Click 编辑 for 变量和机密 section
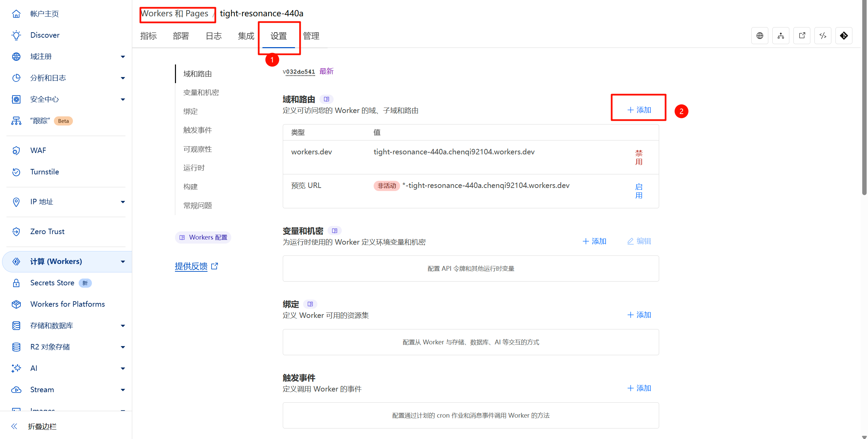This screenshot has width=868, height=439. pos(639,241)
